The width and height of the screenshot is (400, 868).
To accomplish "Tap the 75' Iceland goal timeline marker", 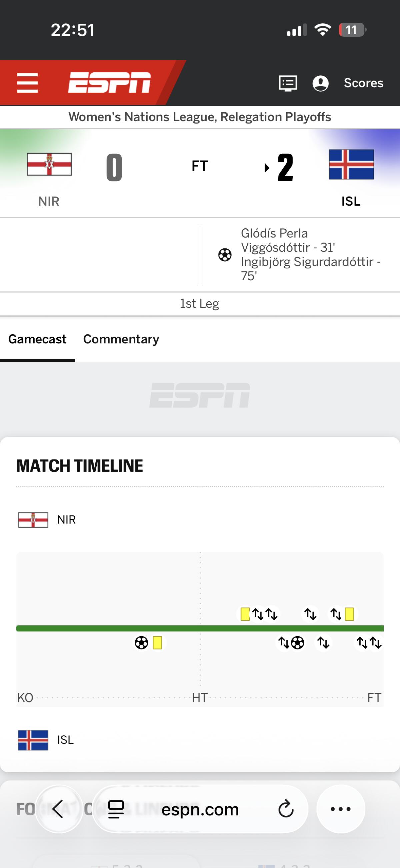I will 298,643.
